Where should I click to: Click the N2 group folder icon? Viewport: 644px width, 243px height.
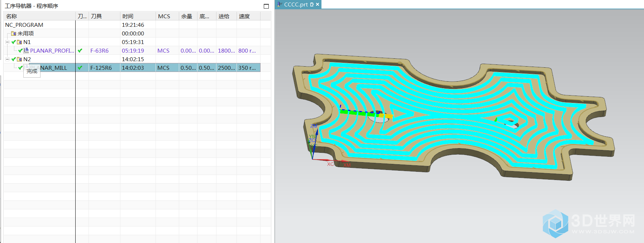click(20, 59)
